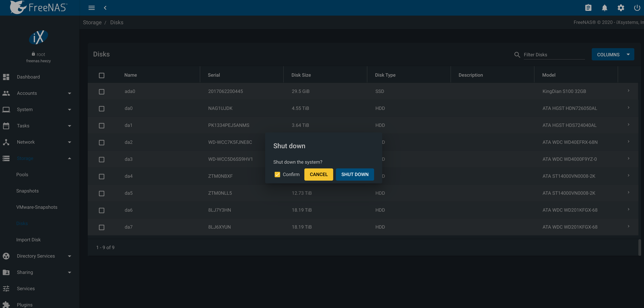Click CANCEL in the Shut down dialog
The image size is (644, 308).
point(318,175)
